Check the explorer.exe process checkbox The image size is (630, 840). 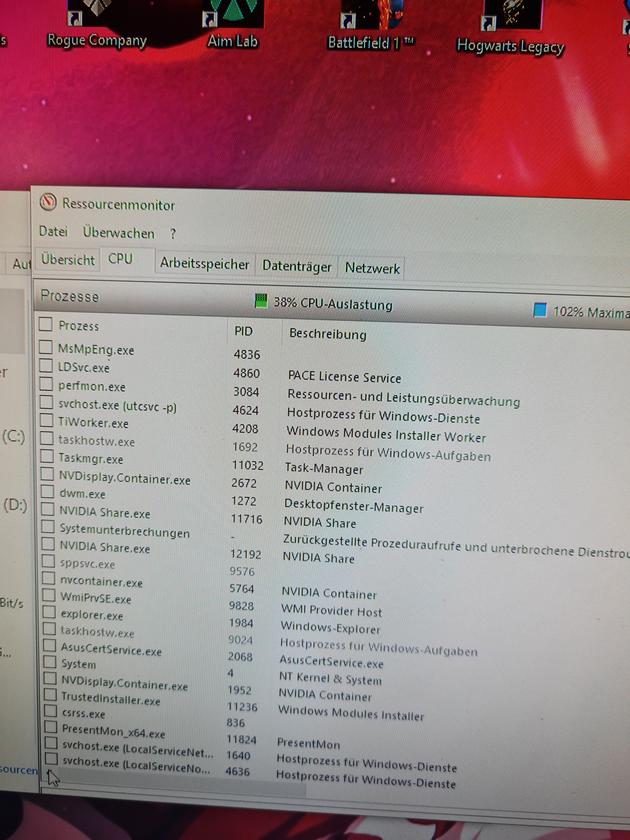pyautogui.click(x=49, y=612)
